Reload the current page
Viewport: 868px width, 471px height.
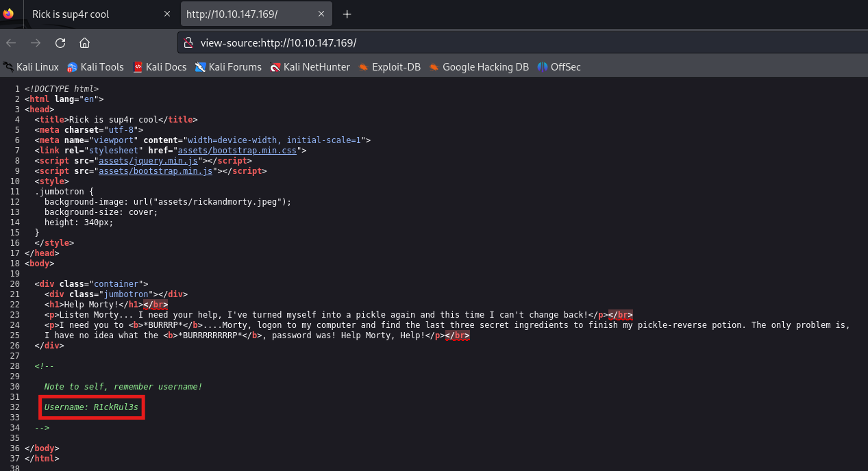[x=60, y=43]
